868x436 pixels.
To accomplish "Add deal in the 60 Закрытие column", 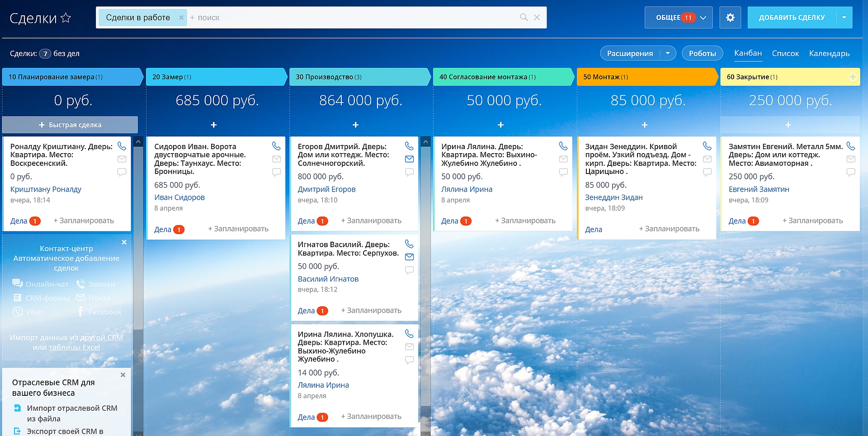I will point(788,125).
